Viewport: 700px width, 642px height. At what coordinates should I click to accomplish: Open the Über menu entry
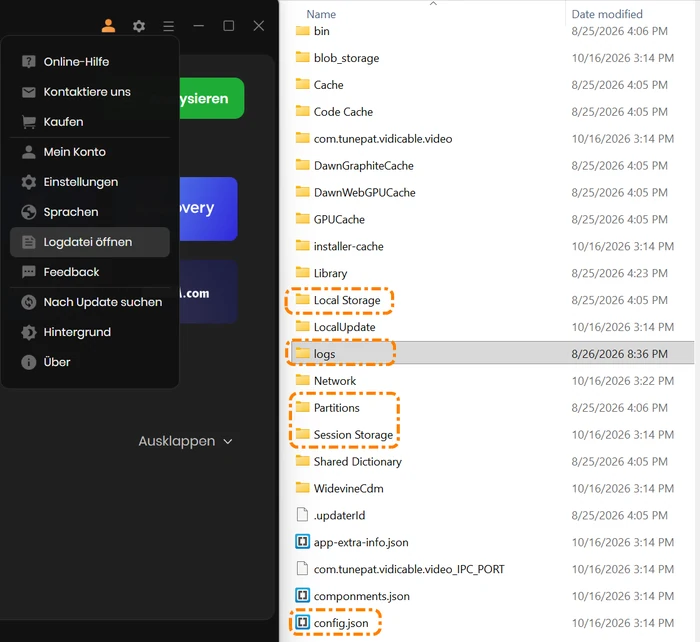tap(90, 362)
